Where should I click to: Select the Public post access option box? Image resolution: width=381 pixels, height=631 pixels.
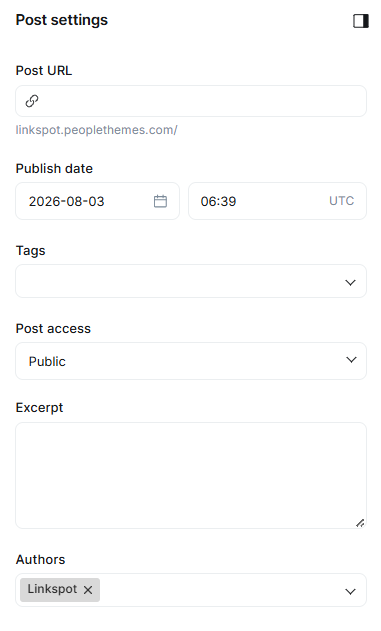[191, 361]
